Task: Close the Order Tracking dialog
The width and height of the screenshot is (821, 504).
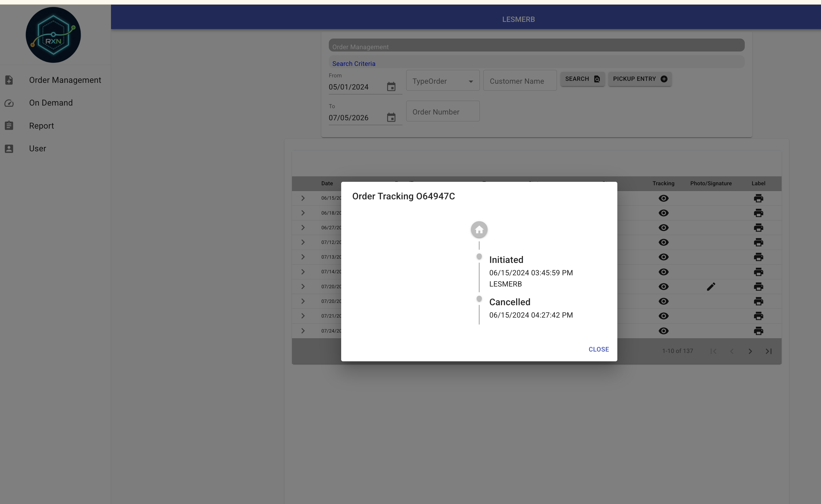Action: [x=598, y=349]
